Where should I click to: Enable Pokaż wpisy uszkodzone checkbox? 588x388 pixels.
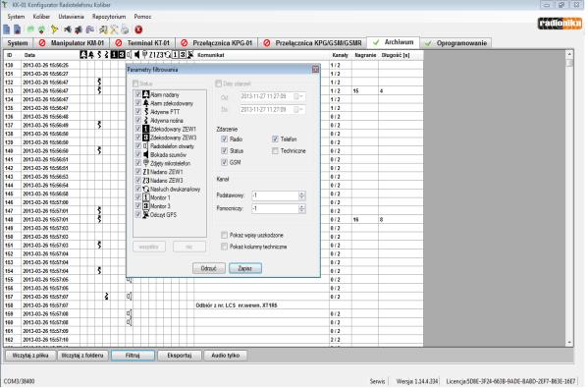[224, 236]
